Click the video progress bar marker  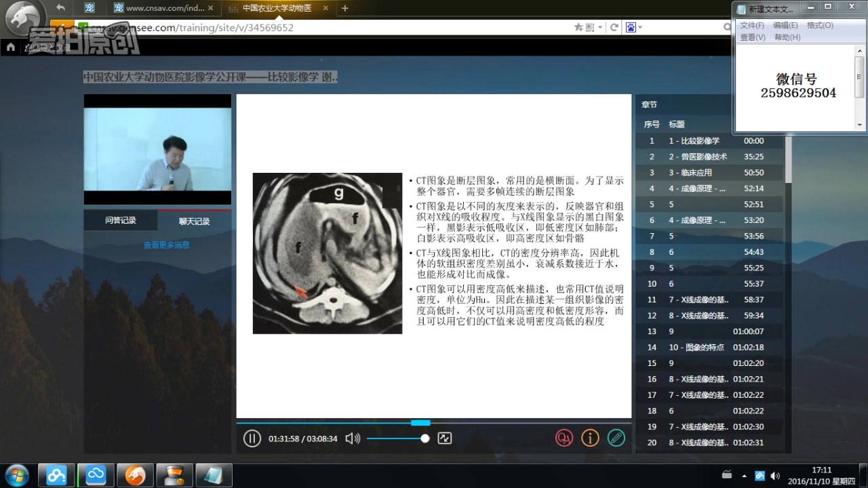point(420,423)
